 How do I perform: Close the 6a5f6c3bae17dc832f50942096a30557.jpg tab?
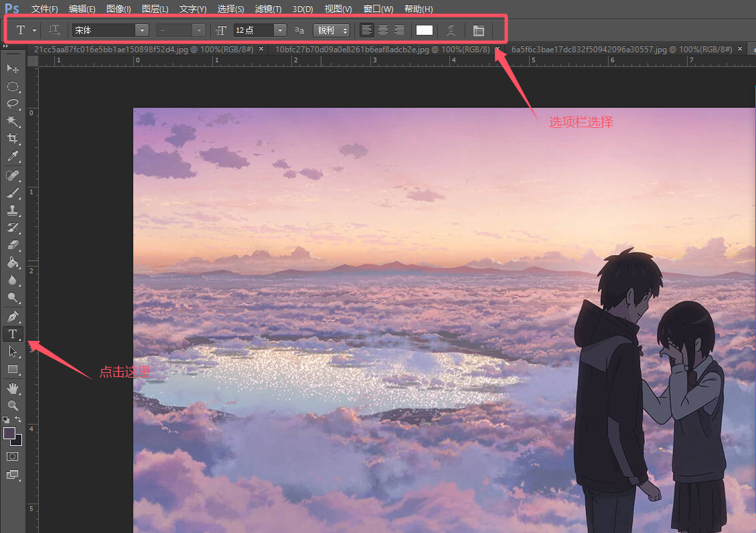(x=740, y=49)
